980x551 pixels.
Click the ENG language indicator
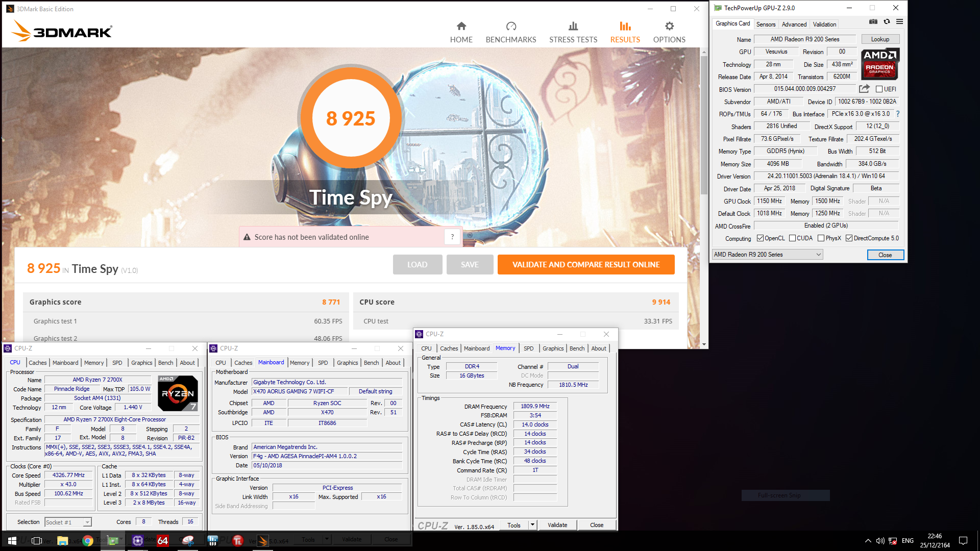pyautogui.click(x=908, y=541)
